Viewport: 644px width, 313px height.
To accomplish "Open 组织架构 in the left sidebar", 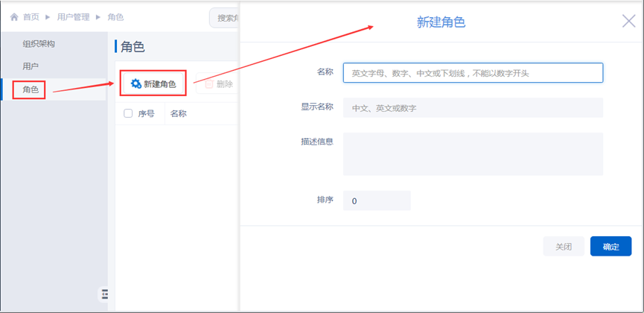I will pos(39,44).
